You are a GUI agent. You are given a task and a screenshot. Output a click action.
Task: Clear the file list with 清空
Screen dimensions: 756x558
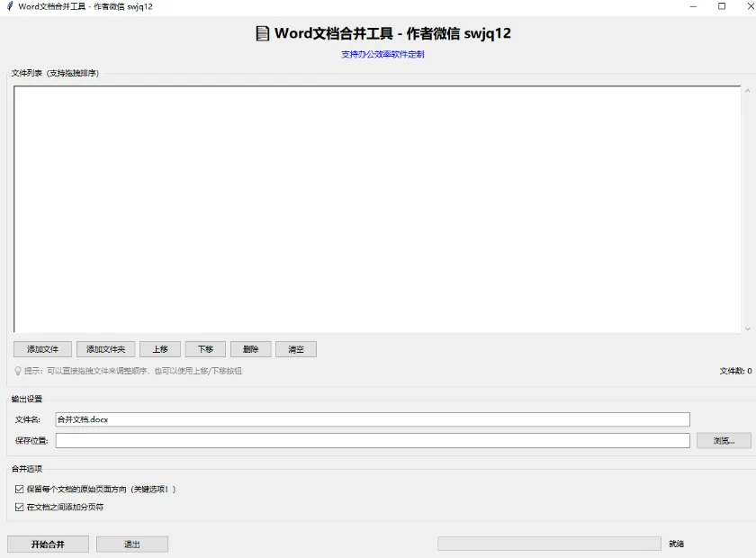(x=296, y=349)
